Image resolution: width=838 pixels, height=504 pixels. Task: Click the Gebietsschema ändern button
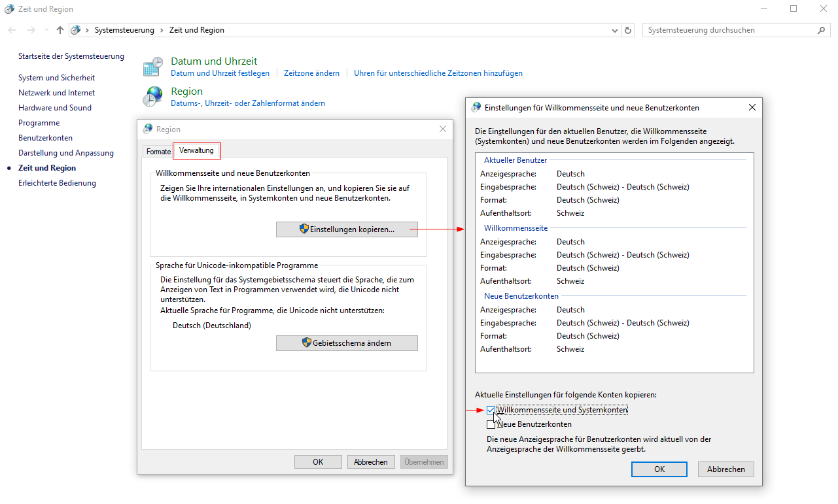point(347,343)
